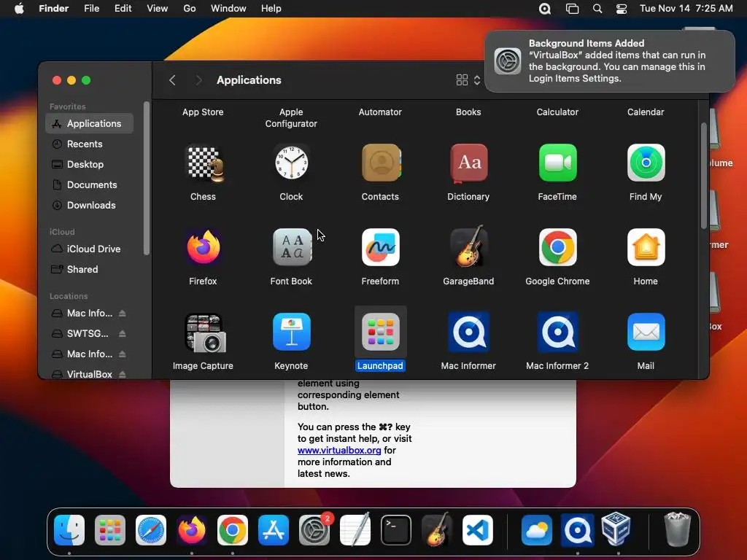The image size is (747, 560).
Task: Open the Font Book app icon
Action: point(292,248)
